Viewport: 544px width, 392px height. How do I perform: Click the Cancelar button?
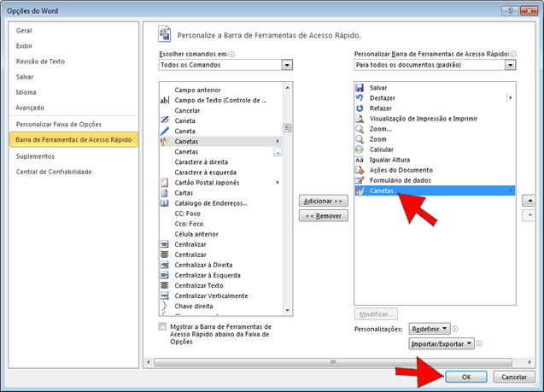pos(514,377)
